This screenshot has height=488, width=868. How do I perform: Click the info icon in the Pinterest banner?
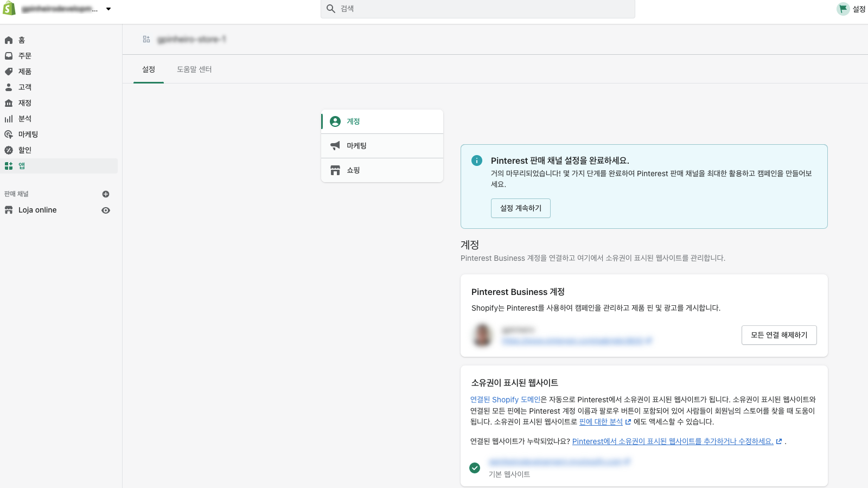pyautogui.click(x=477, y=160)
